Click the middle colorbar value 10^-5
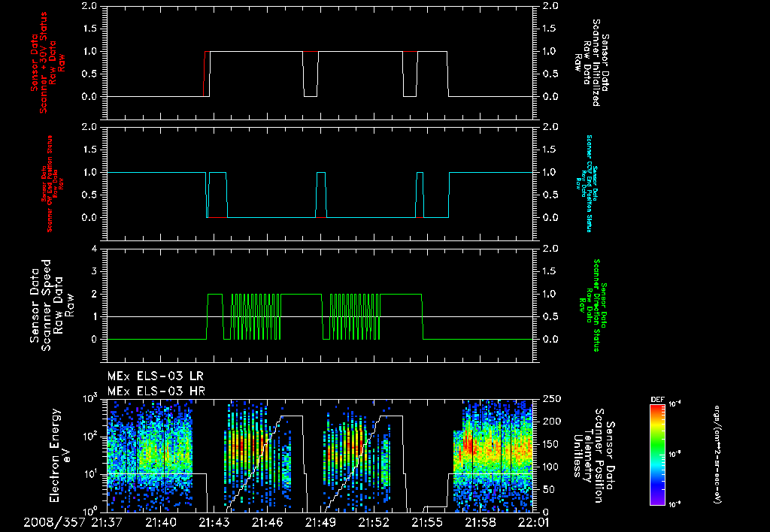770x532 pixels. [x=675, y=455]
